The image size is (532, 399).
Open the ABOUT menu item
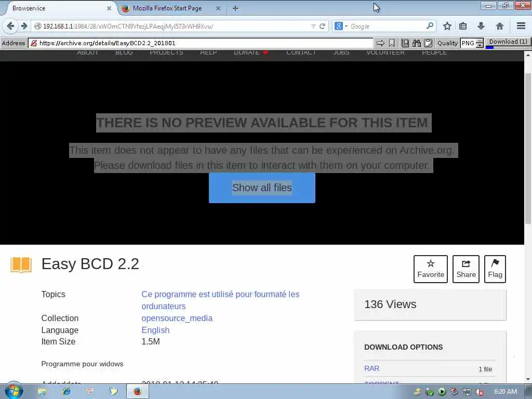(x=87, y=52)
